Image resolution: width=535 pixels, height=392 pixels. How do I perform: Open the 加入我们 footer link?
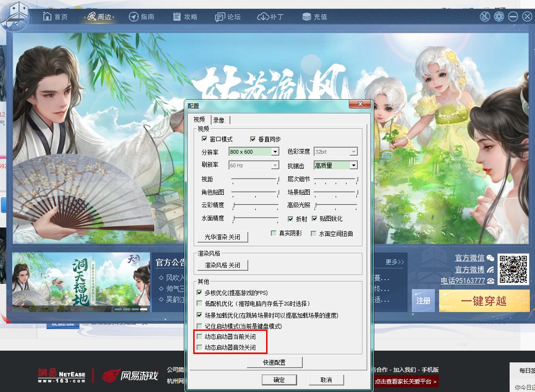pyautogui.click(x=404, y=369)
